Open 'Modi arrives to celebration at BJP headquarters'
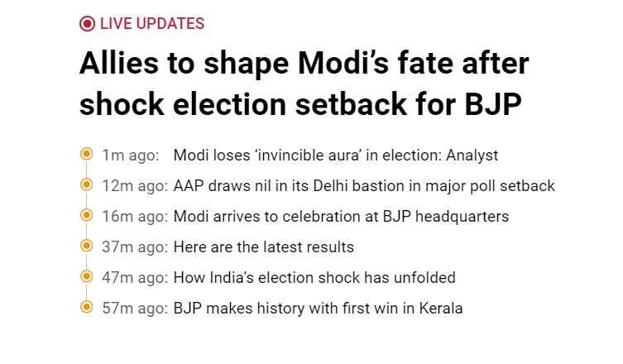The height and width of the screenshot is (364, 623). 342,217
